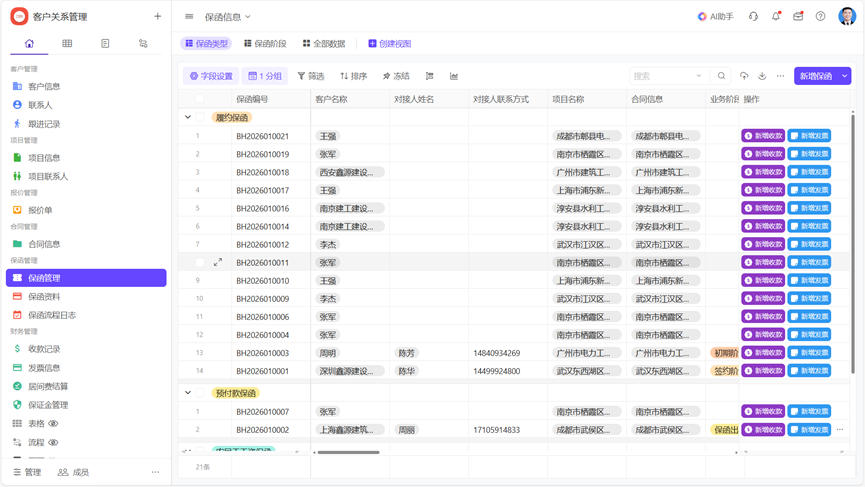Expand row BH2026010011 with the expand icon
This screenshot has width=865, height=487.
pos(218,263)
